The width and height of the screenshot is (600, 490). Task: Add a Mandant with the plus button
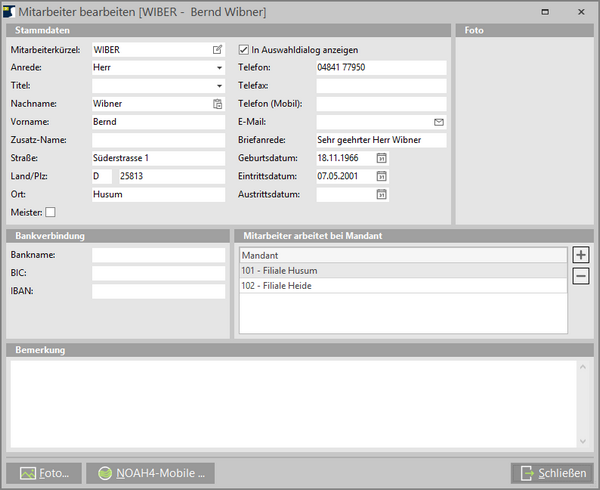click(x=581, y=255)
